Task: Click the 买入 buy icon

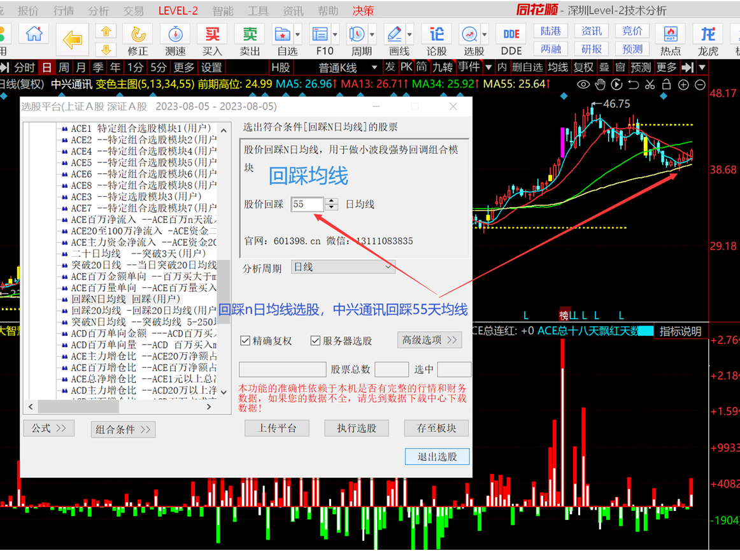Action: pos(212,40)
